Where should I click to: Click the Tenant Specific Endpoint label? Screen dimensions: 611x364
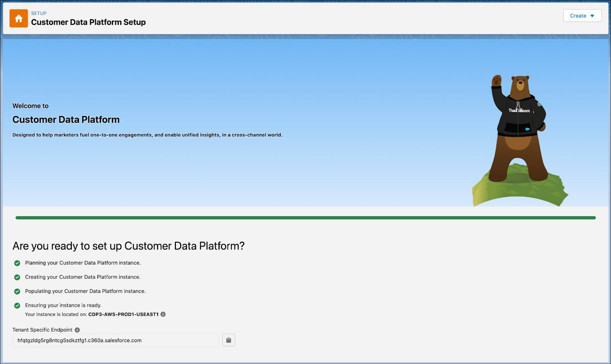coord(42,330)
